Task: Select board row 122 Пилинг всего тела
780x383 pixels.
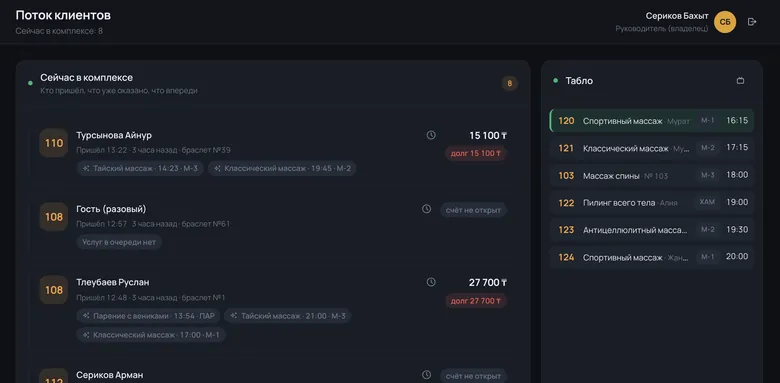Action: (652, 203)
